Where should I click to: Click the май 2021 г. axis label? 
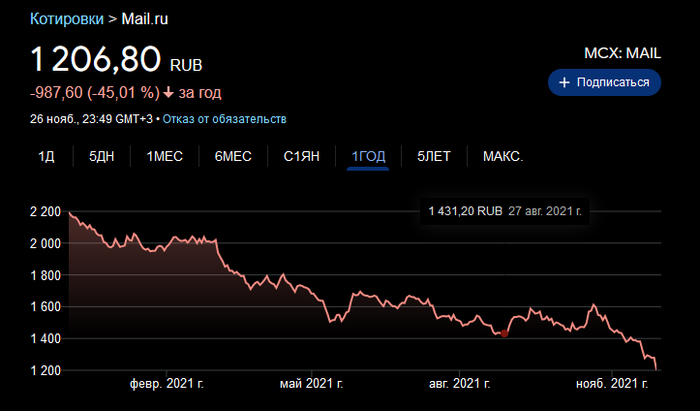(x=311, y=384)
